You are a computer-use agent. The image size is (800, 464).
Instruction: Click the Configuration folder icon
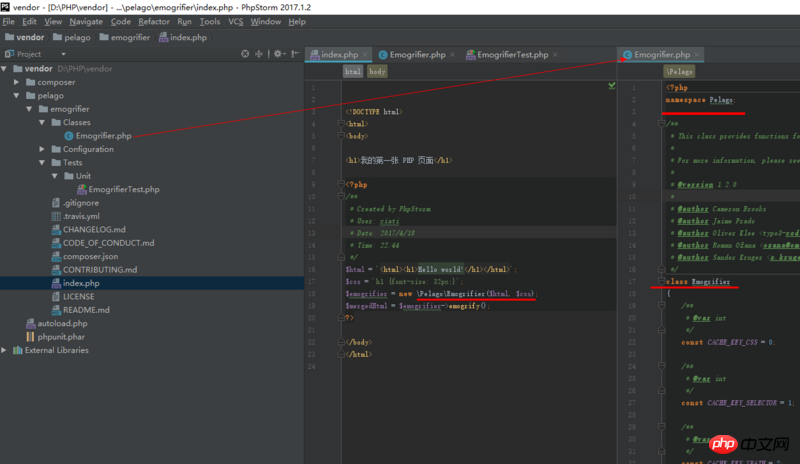(56, 149)
